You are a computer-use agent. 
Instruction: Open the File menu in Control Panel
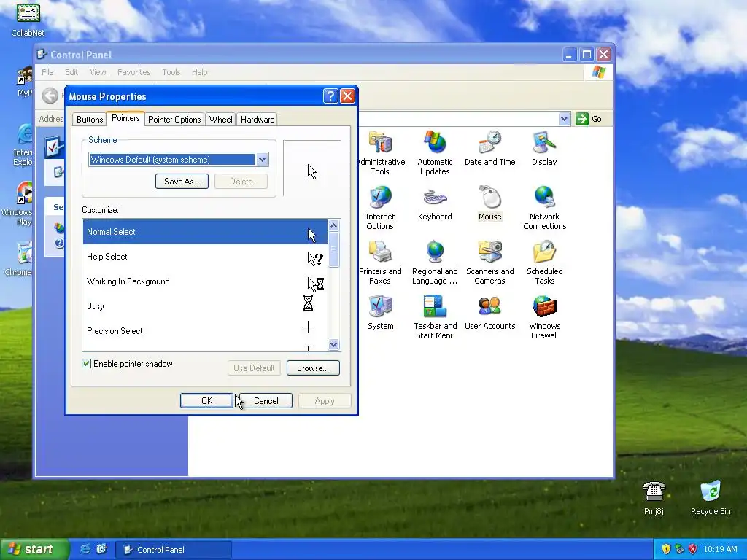(47, 72)
